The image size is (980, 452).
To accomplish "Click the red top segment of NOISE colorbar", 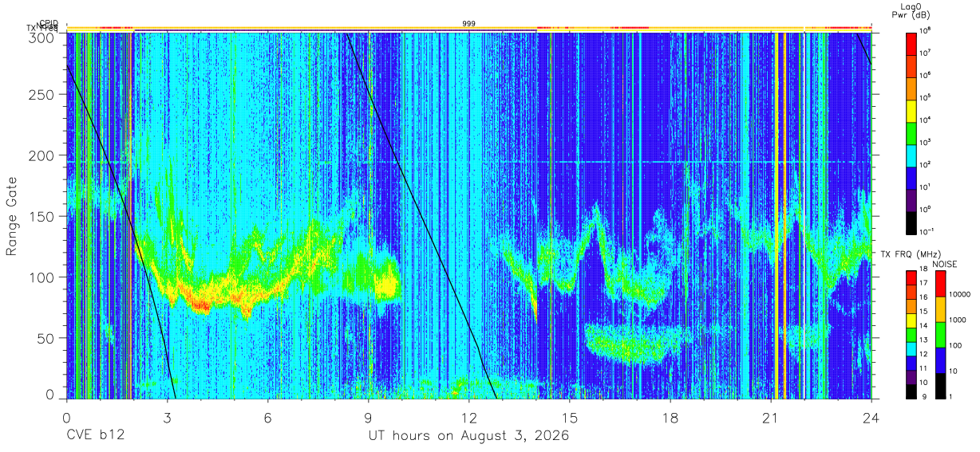I will pyautogui.click(x=940, y=284).
